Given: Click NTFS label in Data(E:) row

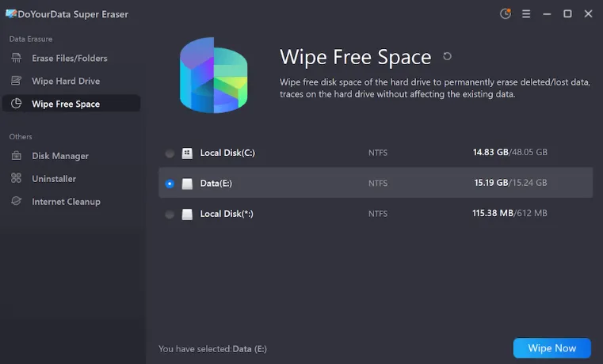Looking at the screenshot, I should pyautogui.click(x=378, y=183).
